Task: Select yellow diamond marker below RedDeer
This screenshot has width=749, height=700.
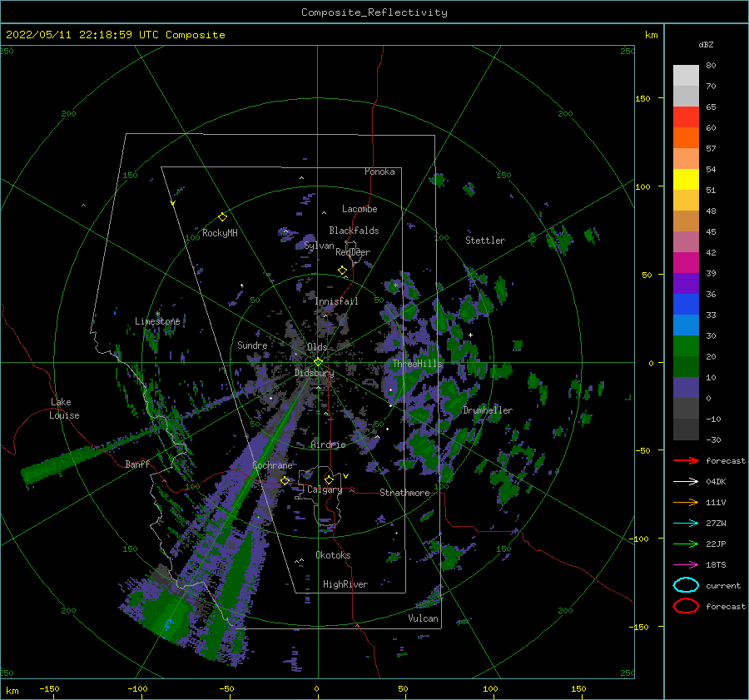Action: tap(342, 271)
